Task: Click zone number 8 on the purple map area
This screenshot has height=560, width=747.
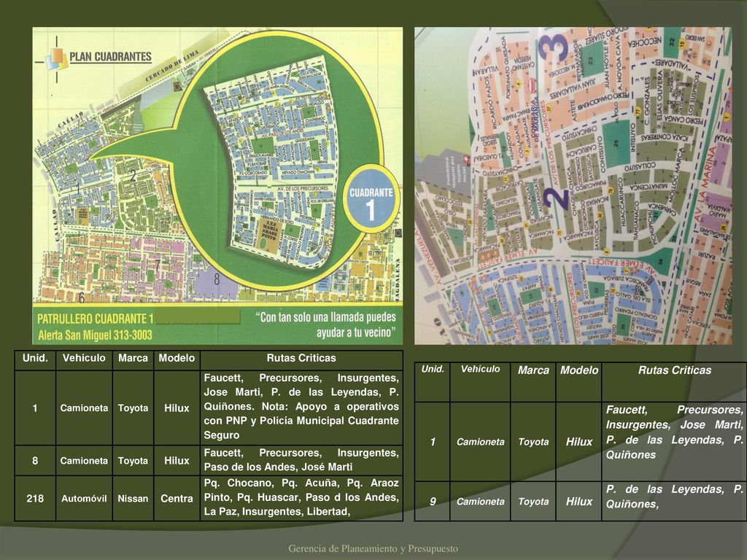Action: point(217,279)
